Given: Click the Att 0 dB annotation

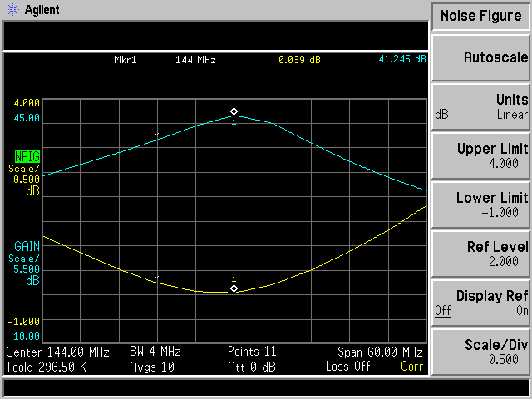Looking at the screenshot, I should tap(252, 367).
